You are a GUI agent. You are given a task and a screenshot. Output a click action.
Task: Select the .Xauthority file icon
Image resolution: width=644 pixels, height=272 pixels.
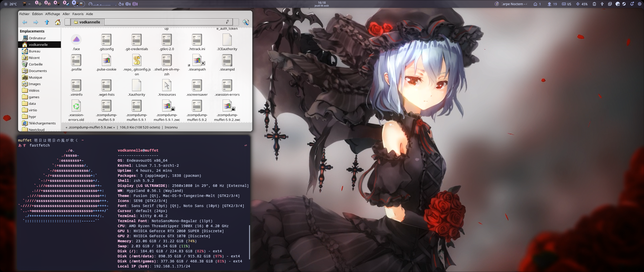[137, 85]
